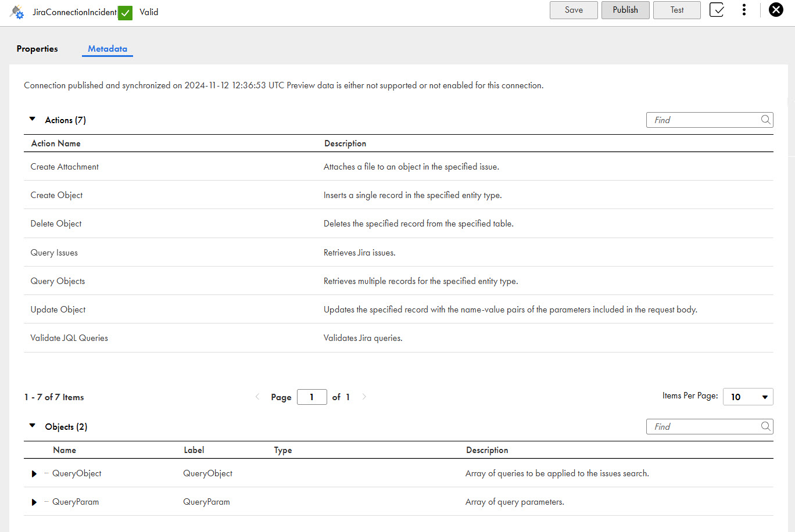Click the Action Name column header

56,143
